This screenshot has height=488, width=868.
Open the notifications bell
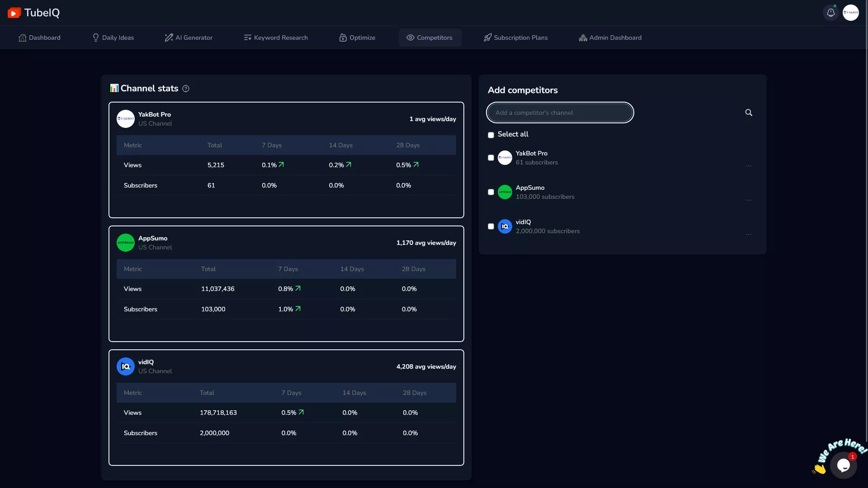coord(830,13)
